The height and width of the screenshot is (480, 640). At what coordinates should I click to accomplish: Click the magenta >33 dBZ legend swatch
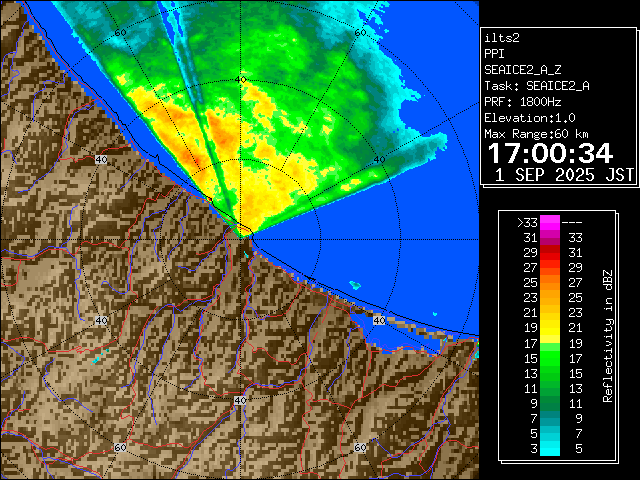(x=549, y=223)
